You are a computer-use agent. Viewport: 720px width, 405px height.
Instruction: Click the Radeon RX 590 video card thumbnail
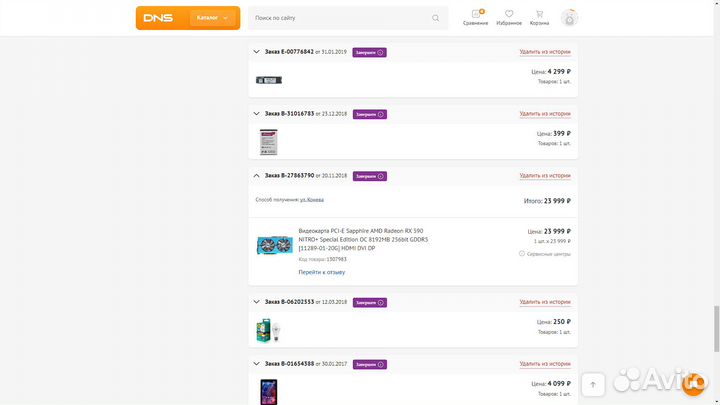275,245
